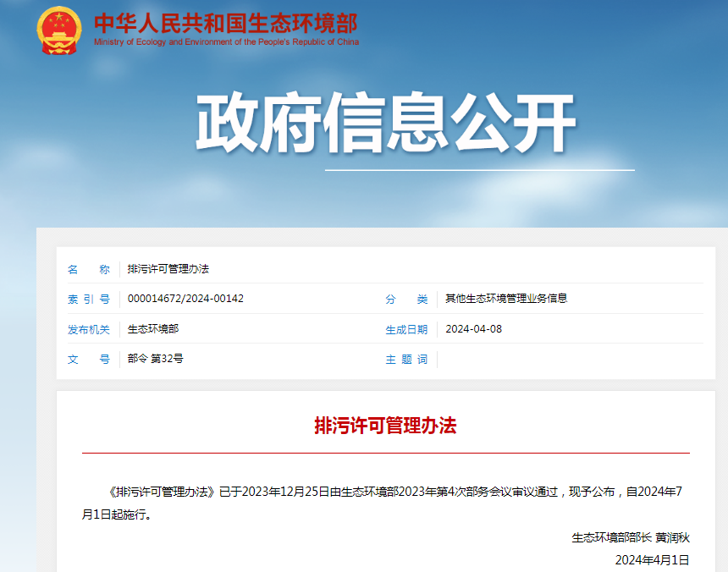The height and width of the screenshot is (572, 728).
Task: Click the minister signature 黄润秋 line
Action: coord(631,537)
